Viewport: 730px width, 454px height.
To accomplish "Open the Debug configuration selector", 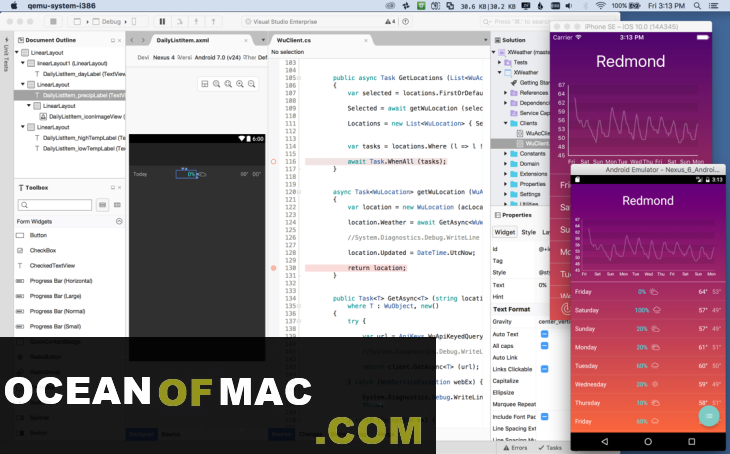I will 111,21.
